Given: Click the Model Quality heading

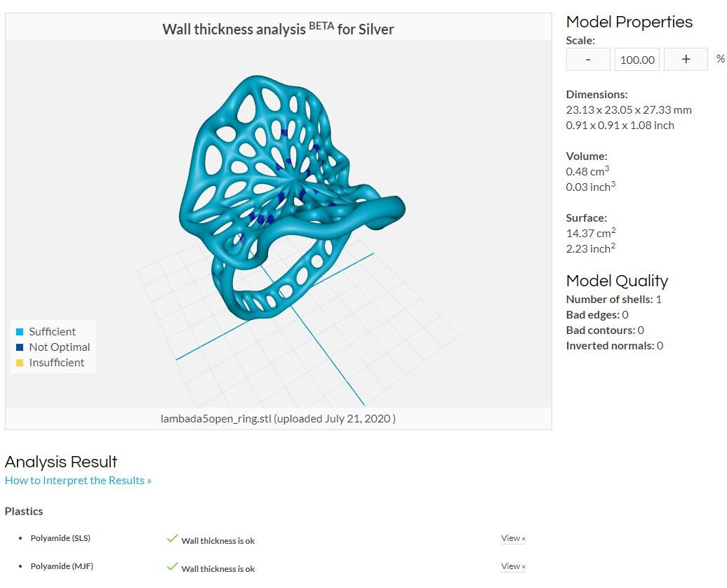Looking at the screenshot, I should (617, 281).
